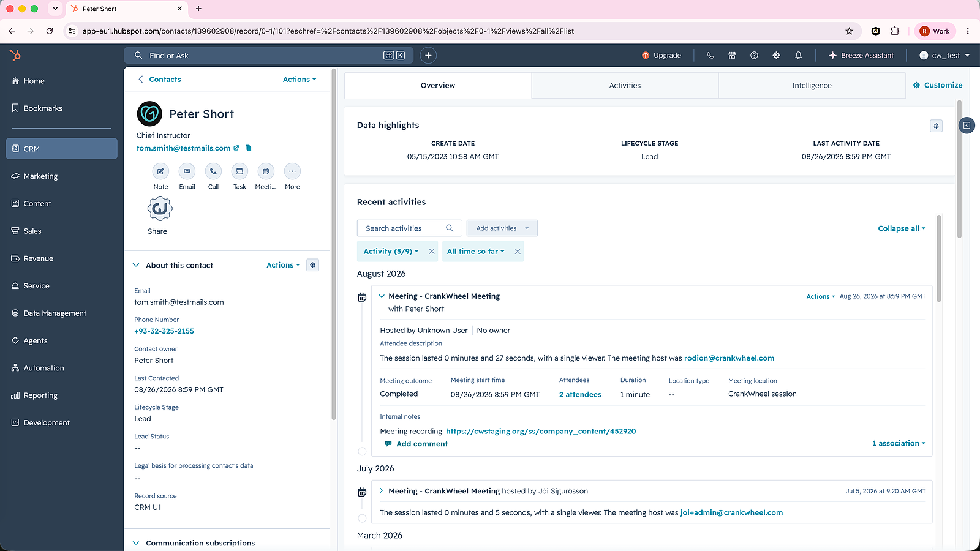Open the Note action icon
Viewport: 980px width, 551px height.
[x=160, y=171]
